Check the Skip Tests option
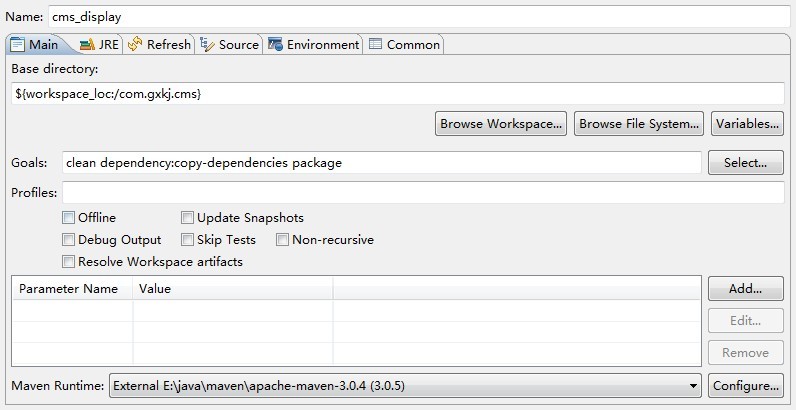This screenshot has height=410, width=796. (187, 239)
